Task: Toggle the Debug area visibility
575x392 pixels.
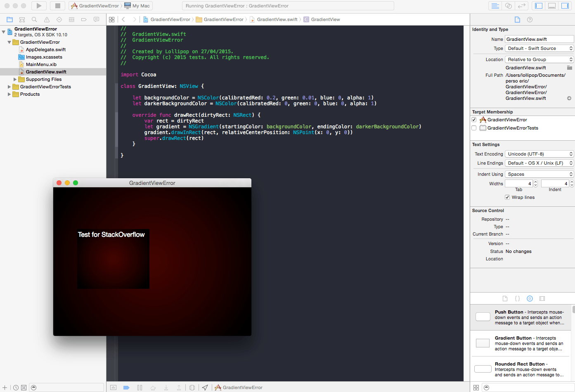Action: pos(552,6)
